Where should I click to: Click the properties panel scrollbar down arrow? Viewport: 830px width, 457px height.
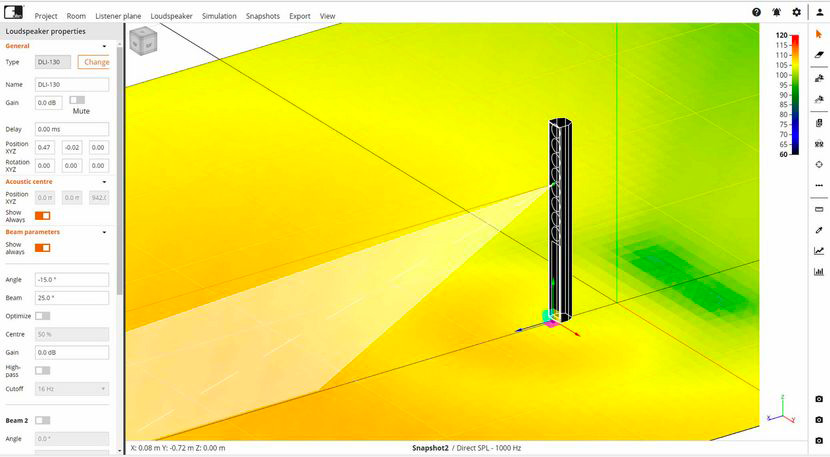coord(120,451)
